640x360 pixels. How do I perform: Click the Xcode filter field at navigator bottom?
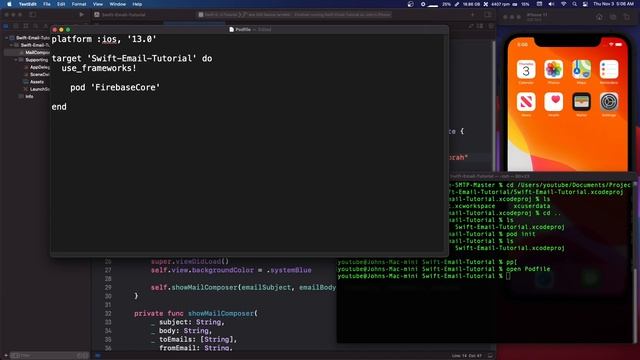pyautogui.click(x=49, y=356)
